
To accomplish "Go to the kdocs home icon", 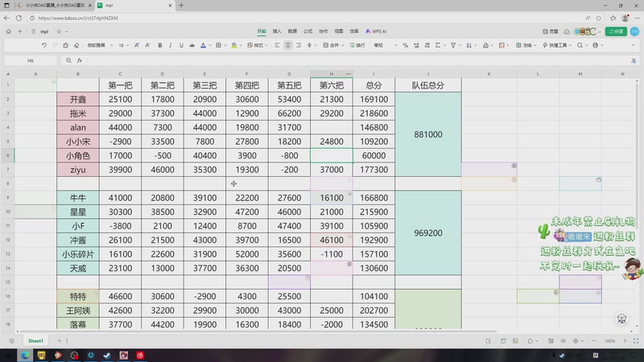I will (x=9, y=31).
